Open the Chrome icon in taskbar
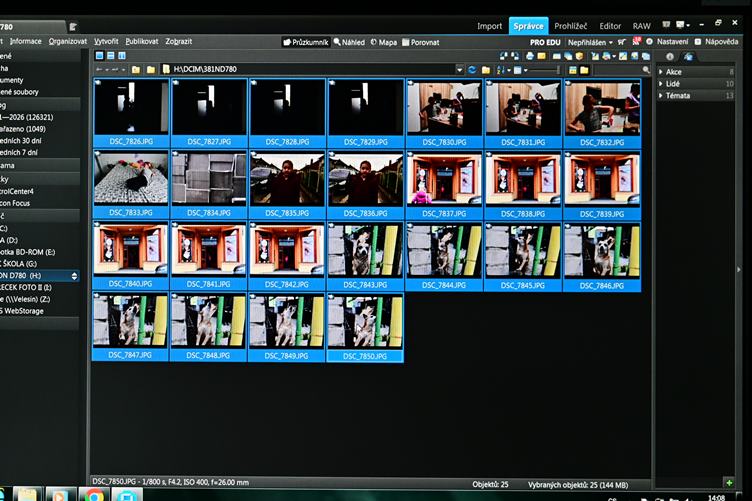The image size is (752, 501). [x=94, y=494]
